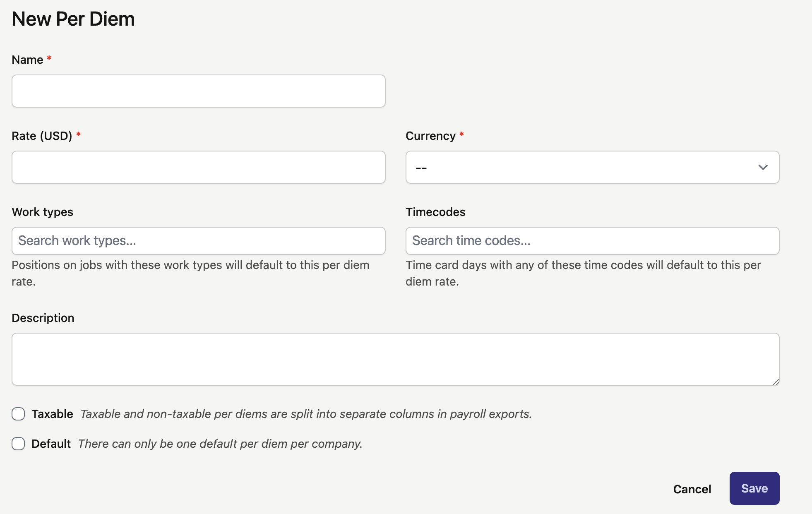Click the chevron arrow in Currency select
This screenshot has width=812, height=514.
pos(763,167)
